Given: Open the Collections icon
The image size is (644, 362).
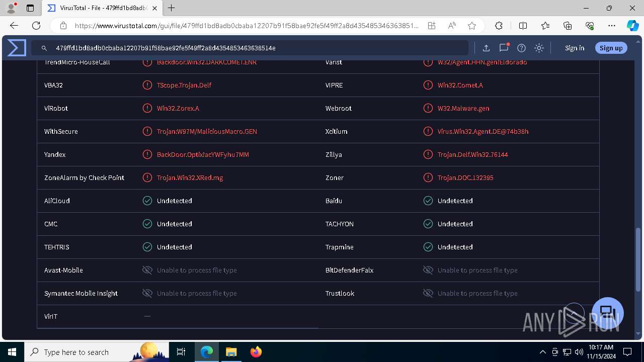Looking at the screenshot, I should pyautogui.click(x=568, y=26).
